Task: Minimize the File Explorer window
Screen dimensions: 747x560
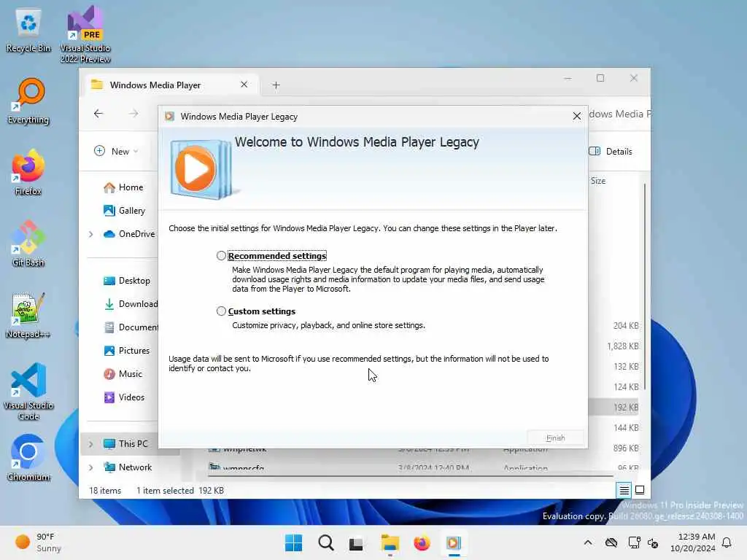Action: click(568, 78)
